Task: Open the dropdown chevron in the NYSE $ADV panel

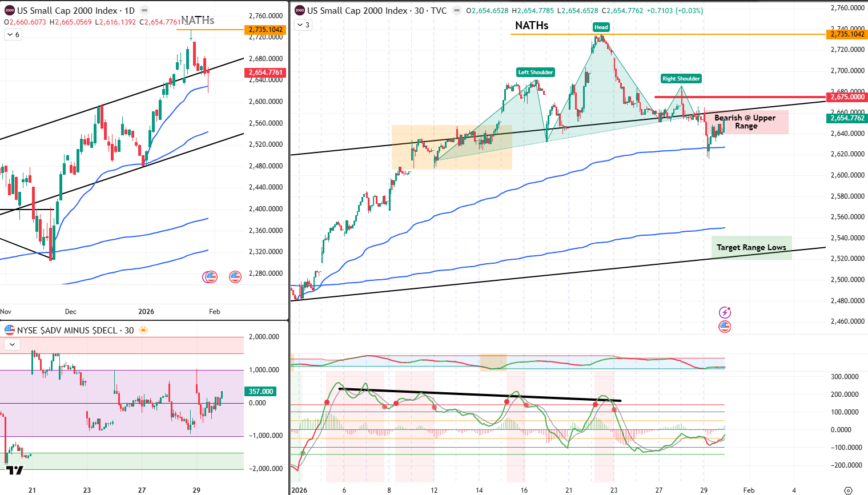Action: (11, 344)
